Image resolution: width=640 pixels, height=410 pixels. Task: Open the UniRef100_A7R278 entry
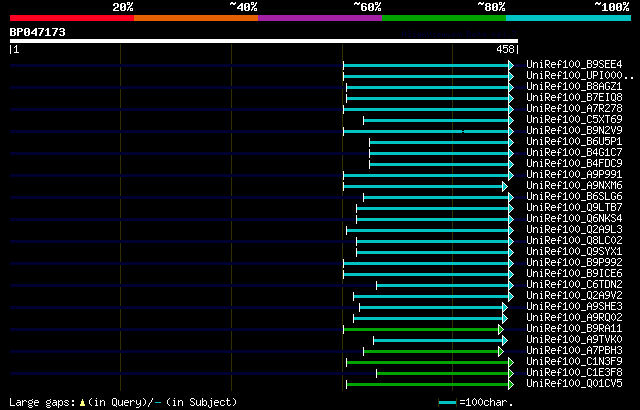point(574,109)
